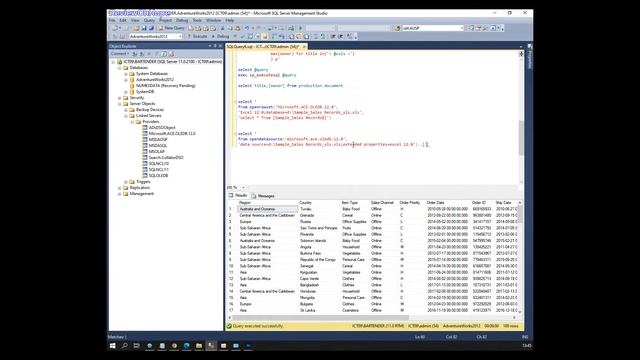Open the Debug menu

182,20
